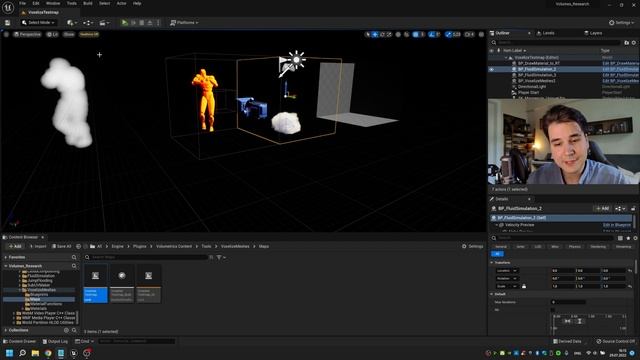Image resolution: width=640 pixels, height=360 pixels.
Task: Click the Realtime Off warning button
Action: 89,35
